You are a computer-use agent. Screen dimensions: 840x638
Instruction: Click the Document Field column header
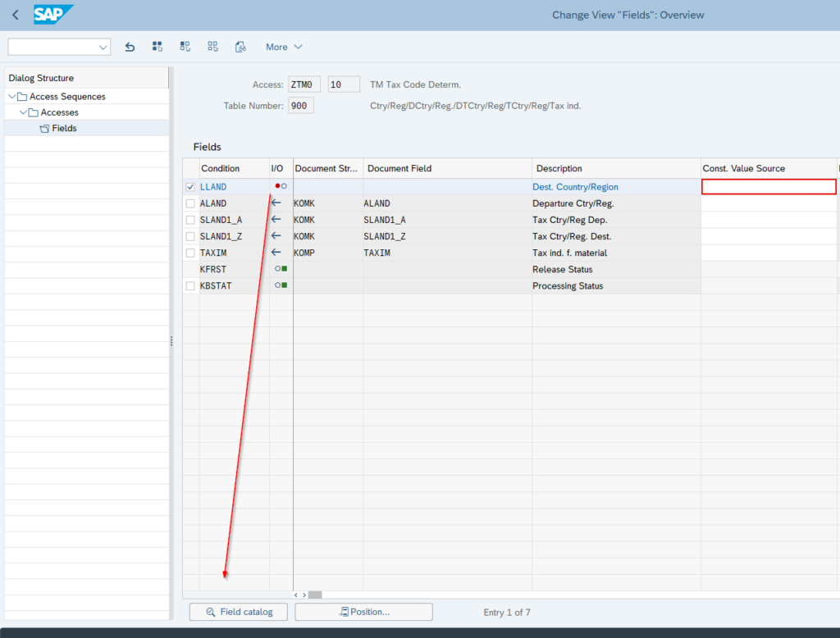[x=447, y=168]
